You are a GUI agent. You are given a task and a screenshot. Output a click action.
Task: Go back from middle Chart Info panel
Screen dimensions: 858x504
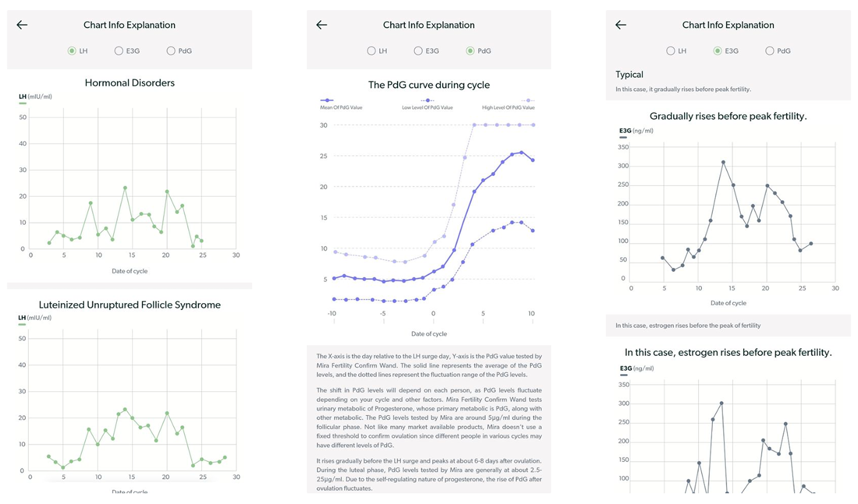(321, 25)
